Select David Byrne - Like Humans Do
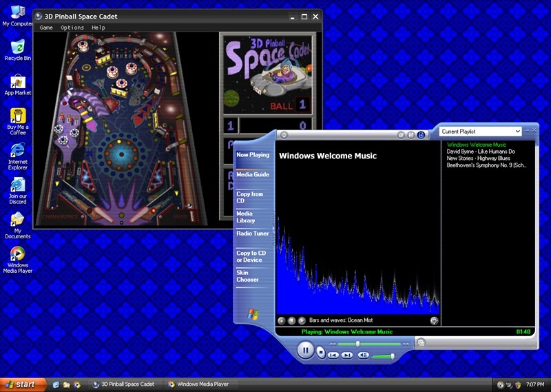 (x=481, y=152)
